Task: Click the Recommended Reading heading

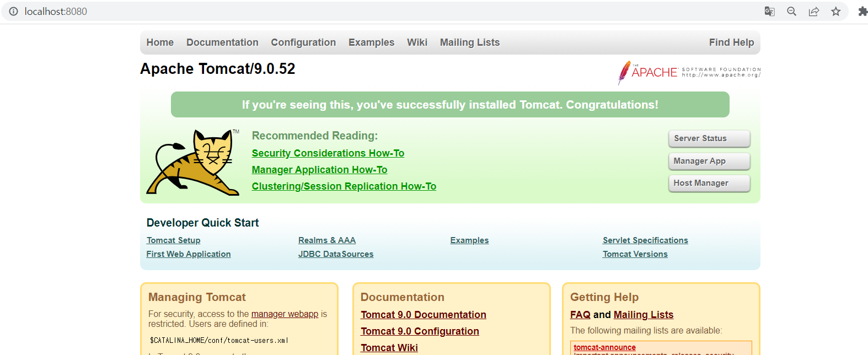Action: pyautogui.click(x=315, y=136)
